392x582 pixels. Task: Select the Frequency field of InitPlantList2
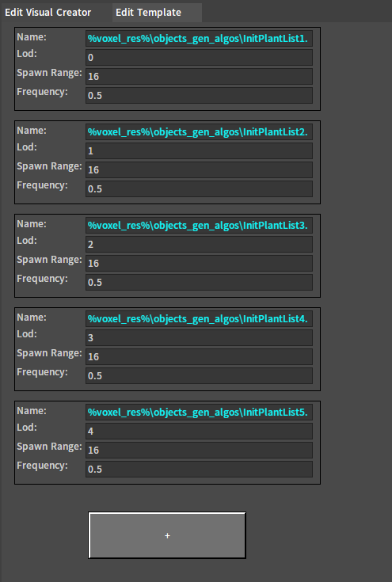(199, 189)
